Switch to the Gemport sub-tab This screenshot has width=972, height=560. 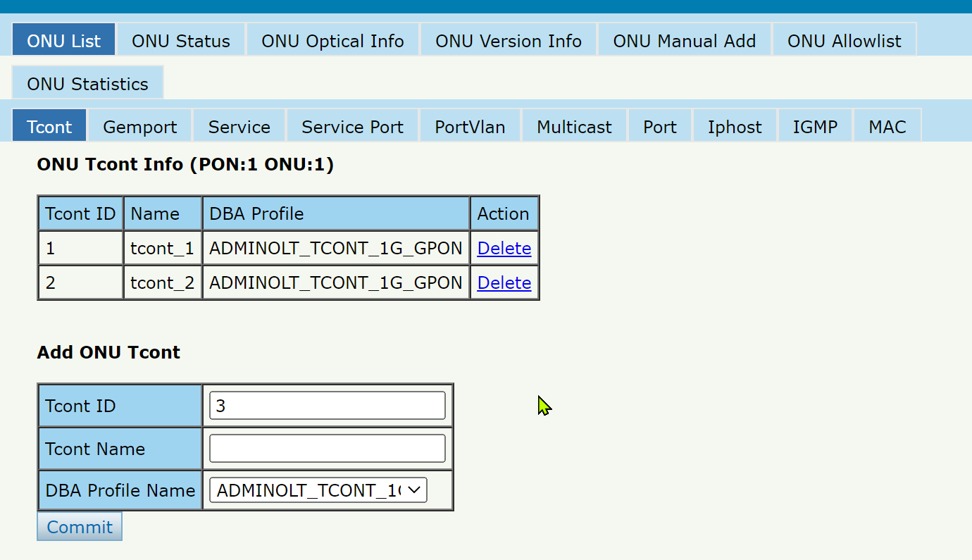pyautogui.click(x=139, y=127)
